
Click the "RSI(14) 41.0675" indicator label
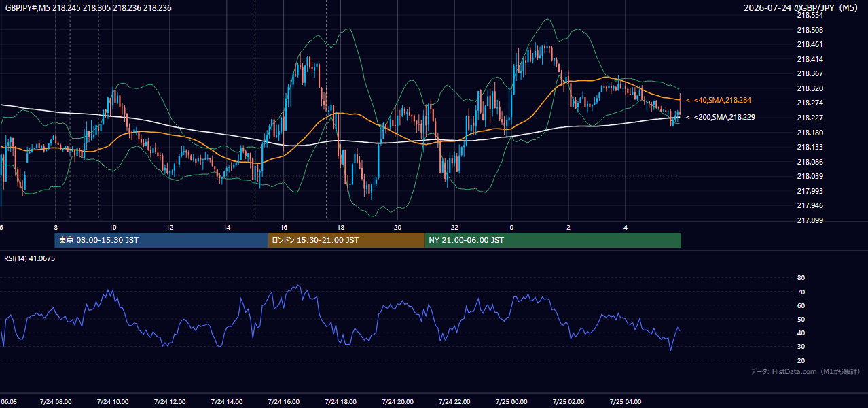(x=30, y=258)
